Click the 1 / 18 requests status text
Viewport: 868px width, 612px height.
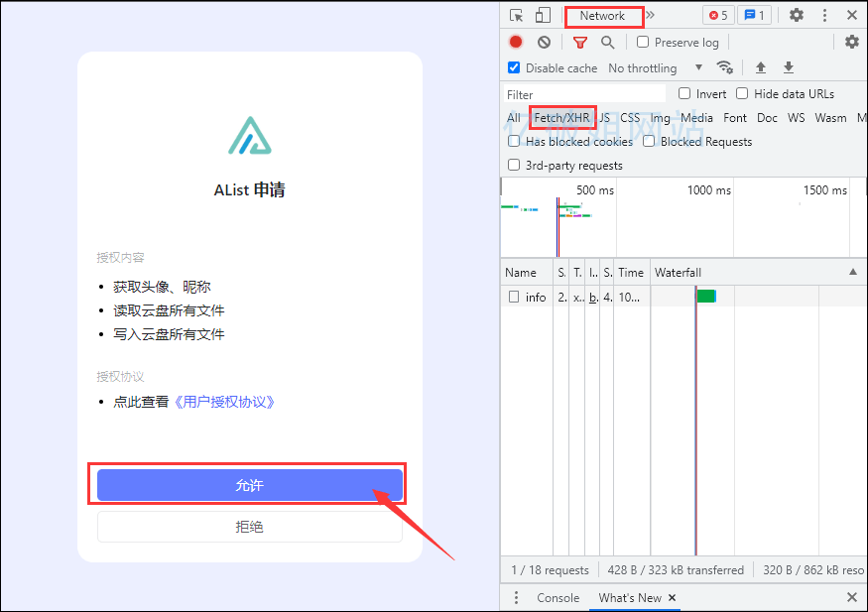coord(550,570)
